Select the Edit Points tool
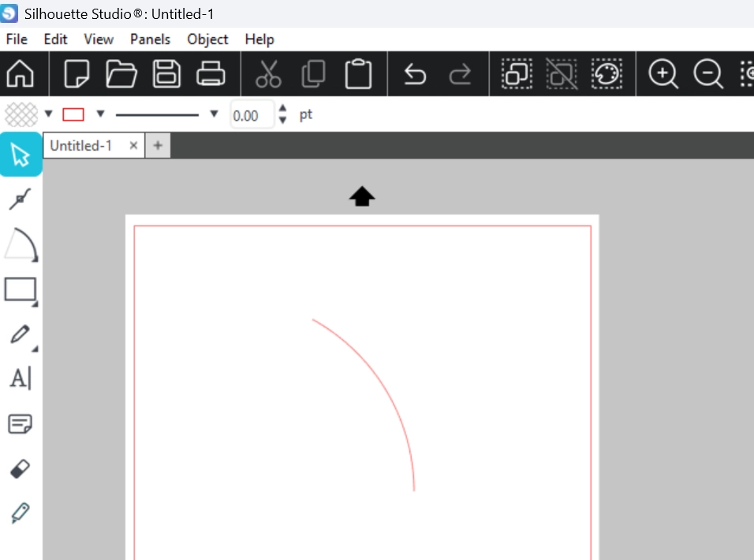 click(21, 200)
